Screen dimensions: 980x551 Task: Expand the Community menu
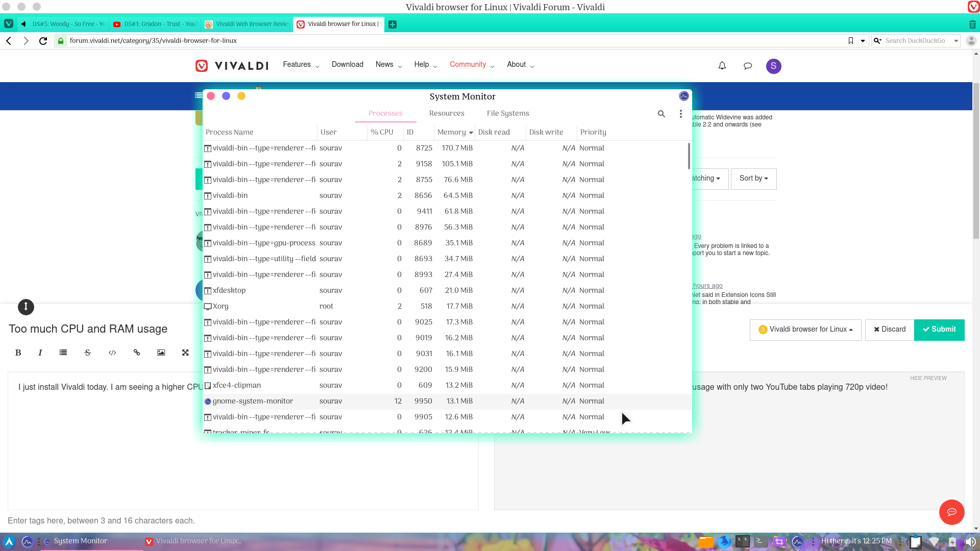(x=472, y=65)
